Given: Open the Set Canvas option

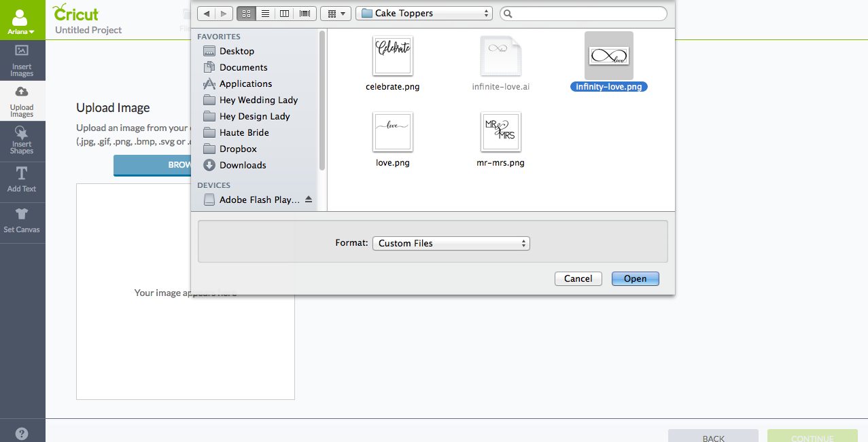Looking at the screenshot, I should pyautogui.click(x=22, y=220).
